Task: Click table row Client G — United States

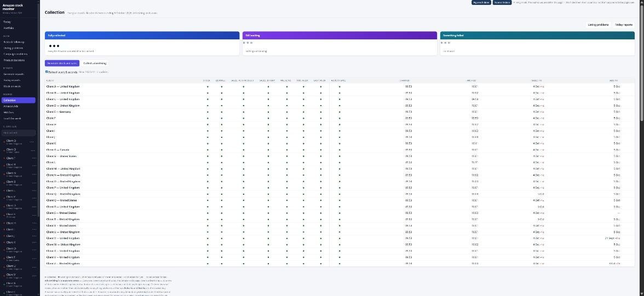Action: click(x=340, y=156)
